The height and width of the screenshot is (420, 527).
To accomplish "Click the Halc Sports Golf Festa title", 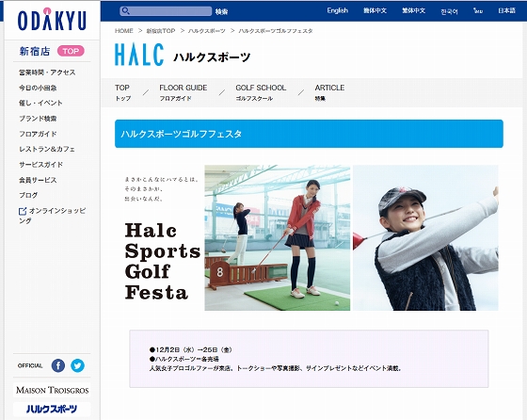I will point(162,261).
